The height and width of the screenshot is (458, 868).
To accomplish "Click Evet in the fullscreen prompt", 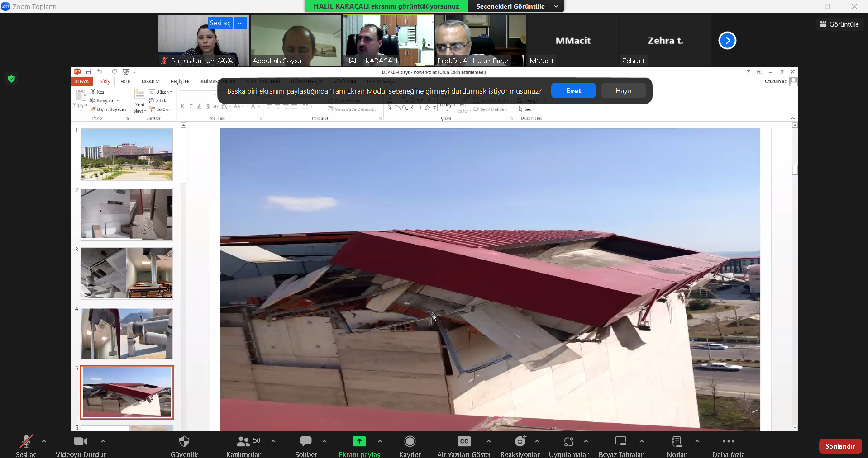I will [573, 91].
